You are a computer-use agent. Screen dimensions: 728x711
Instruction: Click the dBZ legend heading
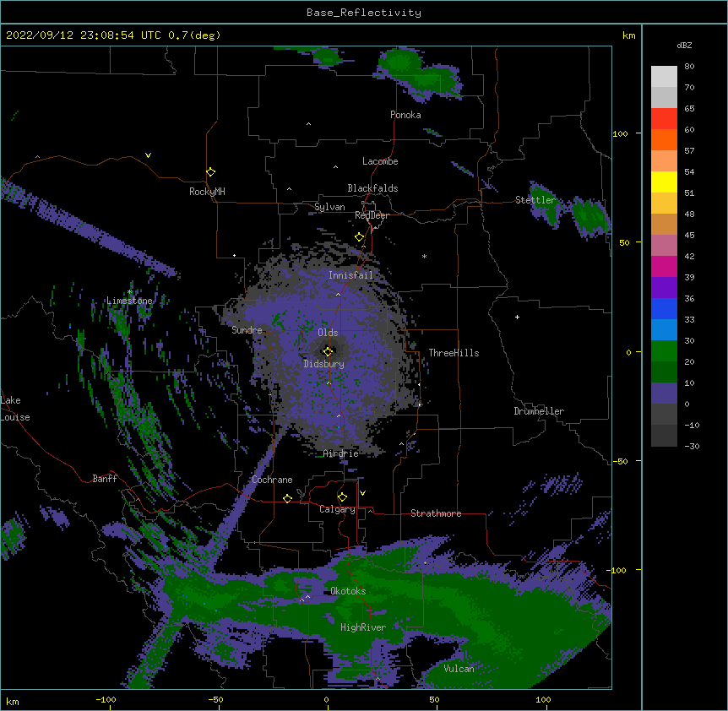click(x=684, y=45)
